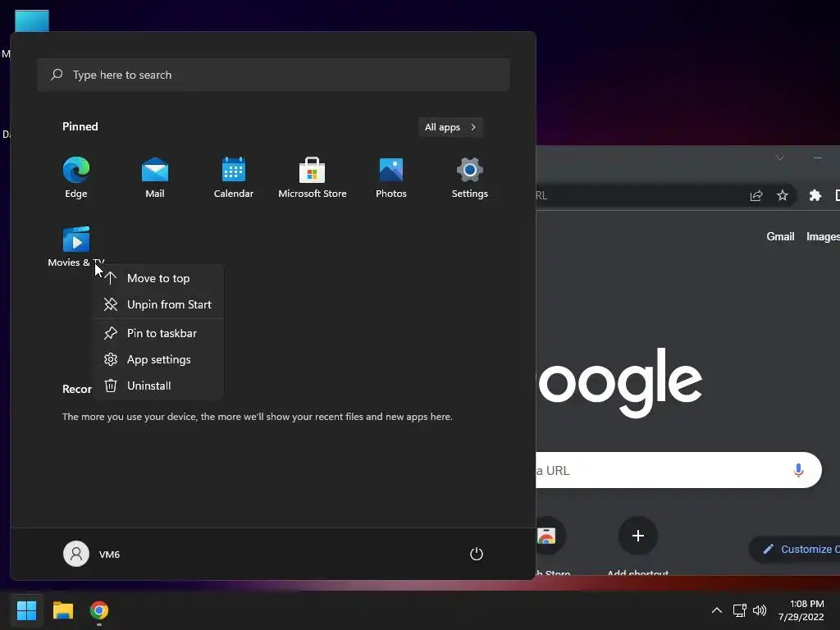This screenshot has height=630, width=840.
Task: Open the Gmail link on Google page
Action: pos(781,237)
